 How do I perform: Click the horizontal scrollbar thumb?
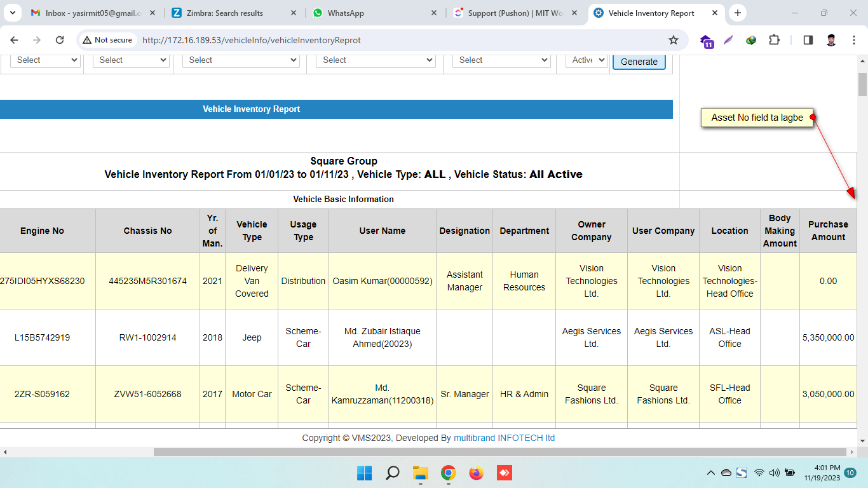click(500, 452)
